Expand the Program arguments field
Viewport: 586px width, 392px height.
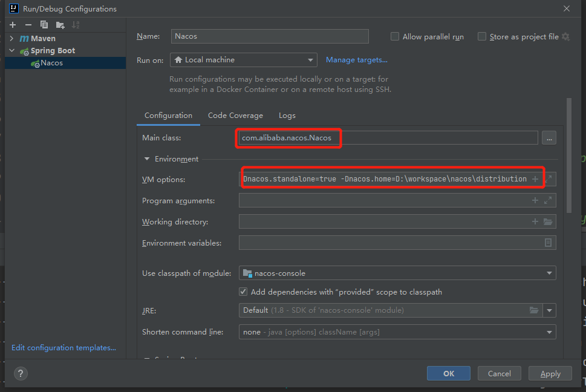click(549, 201)
